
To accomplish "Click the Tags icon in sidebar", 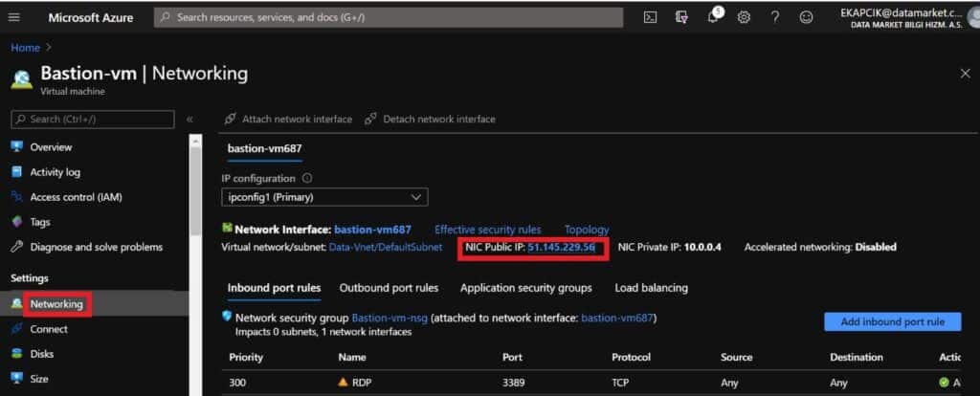I will (x=17, y=222).
